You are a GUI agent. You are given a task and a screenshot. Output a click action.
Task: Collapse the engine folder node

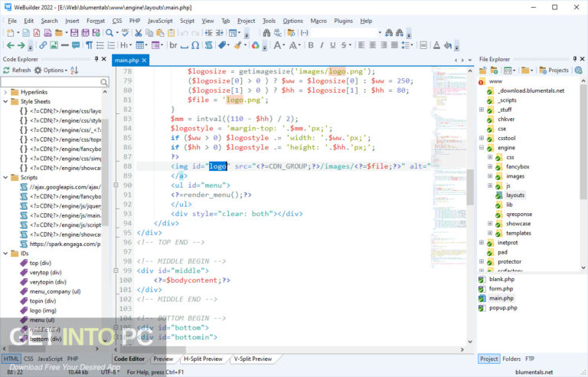482,148
